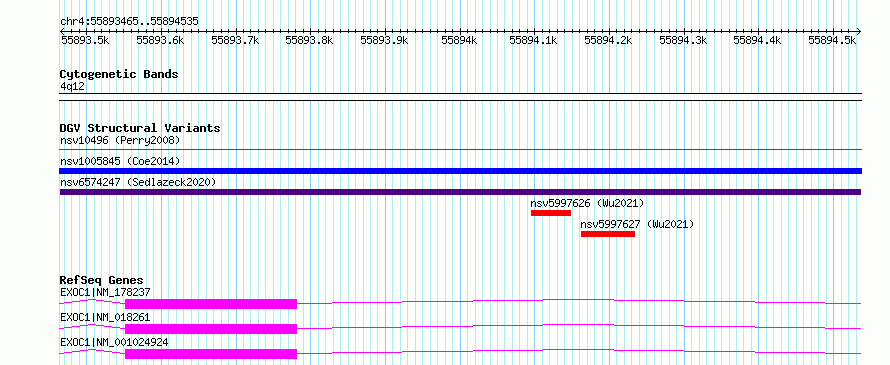Click the magenta exon of EXOC1|NM_001024924
Viewport: 890px width, 365px height.
[211, 354]
